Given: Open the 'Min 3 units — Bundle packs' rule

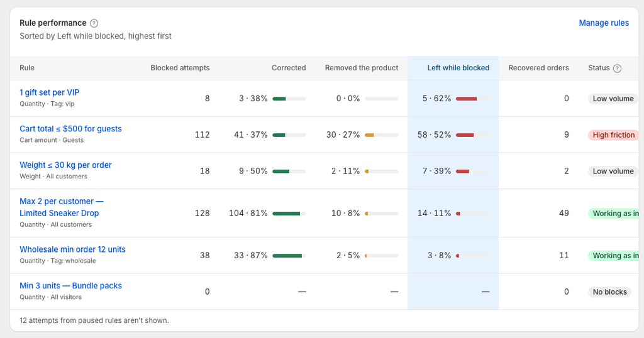Looking at the screenshot, I should coord(70,285).
